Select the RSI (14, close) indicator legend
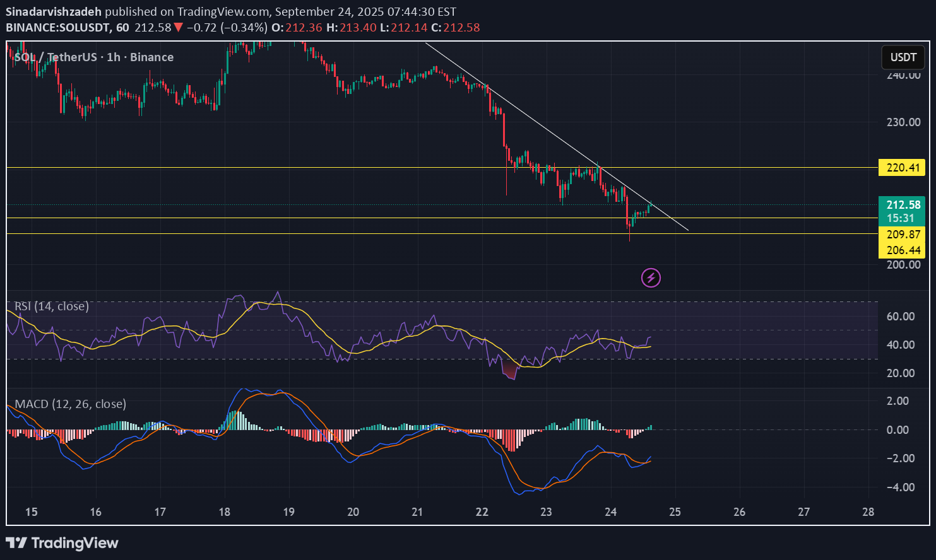This screenshot has width=936, height=560. 52,306
